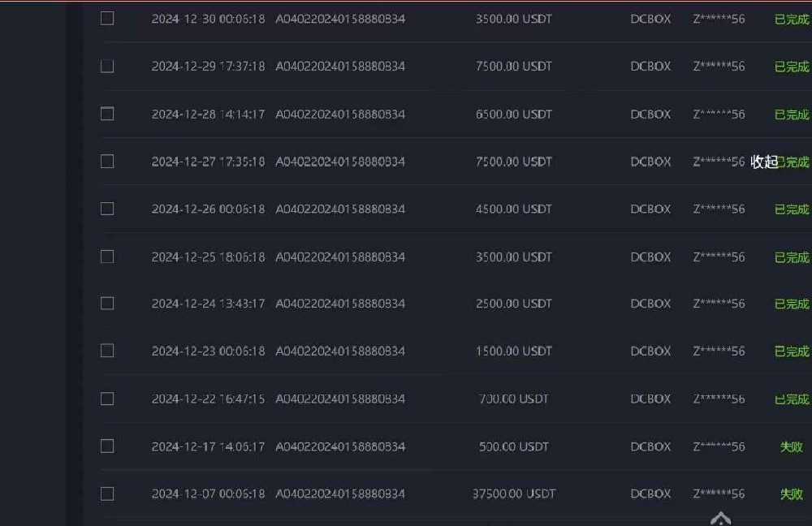Tick the checkbox beside 2024-12-27 17:35:18
Viewport: 812px width, 526px height.
point(107,162)
